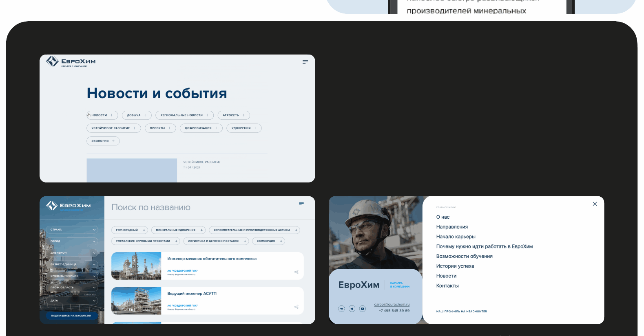Open hamburger menu on Новости и события page
The height and width of the screenshot is (336, 644).
point(305,62)
